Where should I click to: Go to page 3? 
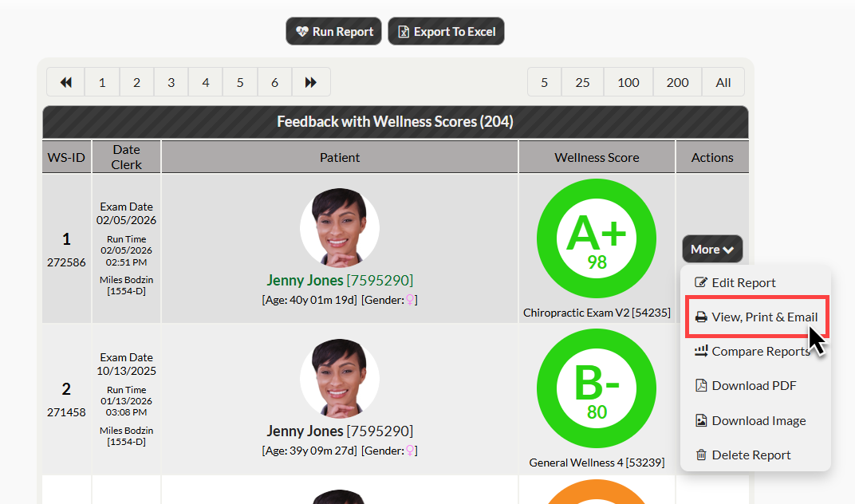pyautogui.click(x=171, y=82)
